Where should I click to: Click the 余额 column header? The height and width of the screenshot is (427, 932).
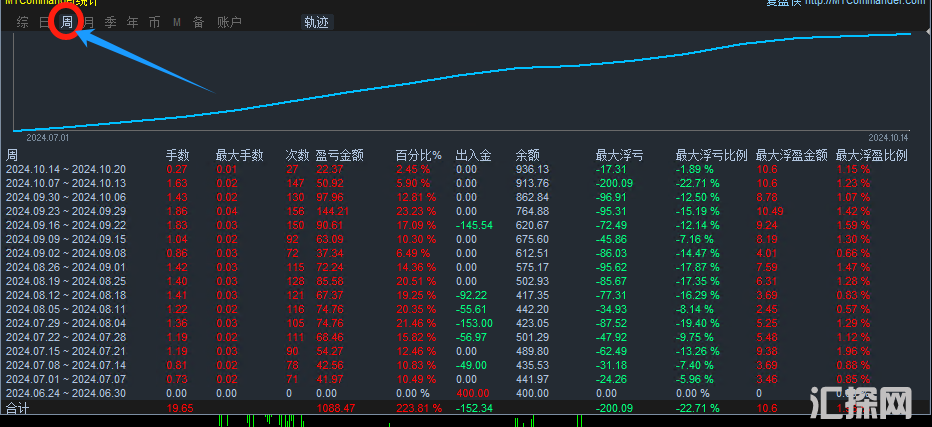tap(527, 155)
